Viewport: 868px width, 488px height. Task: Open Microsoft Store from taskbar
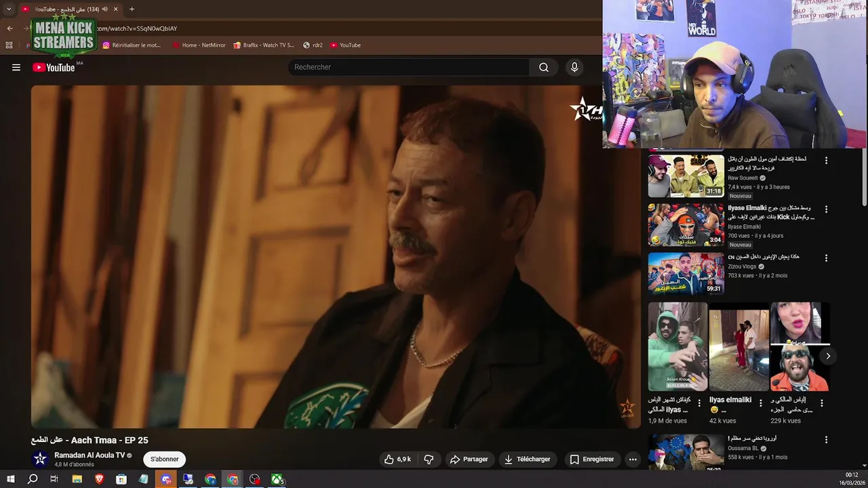click(121, 479)
